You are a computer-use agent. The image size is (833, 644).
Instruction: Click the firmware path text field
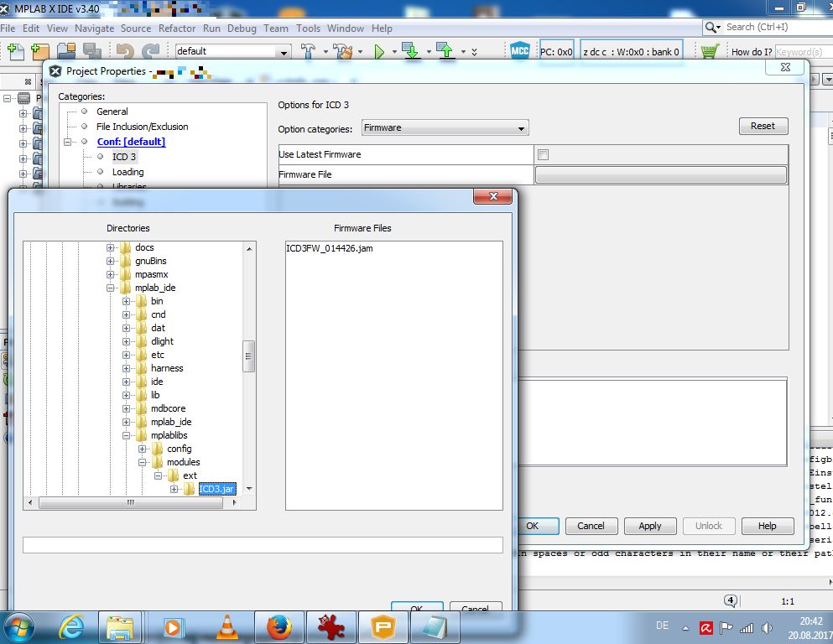click(x=263, y=545)
